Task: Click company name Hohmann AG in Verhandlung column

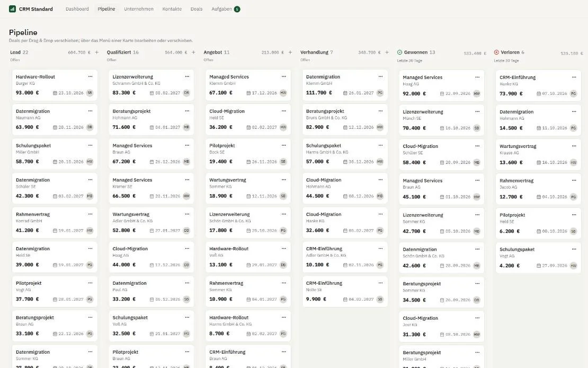Action: coord(318,186)
